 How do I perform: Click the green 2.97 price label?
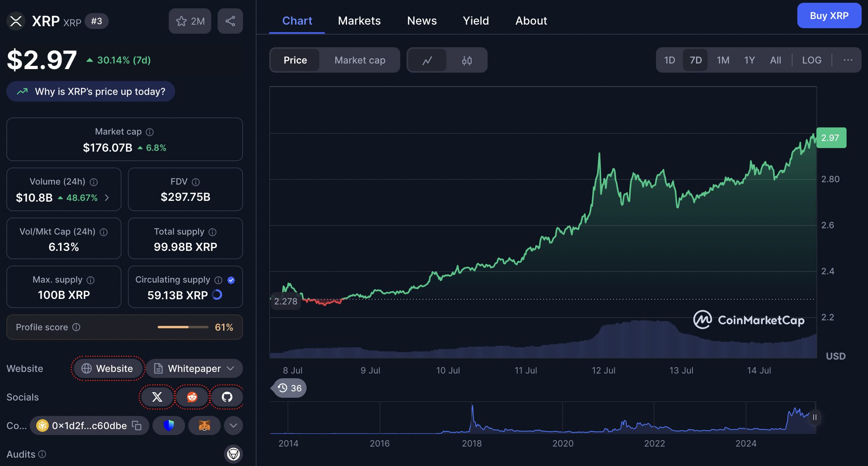(831, 138)
